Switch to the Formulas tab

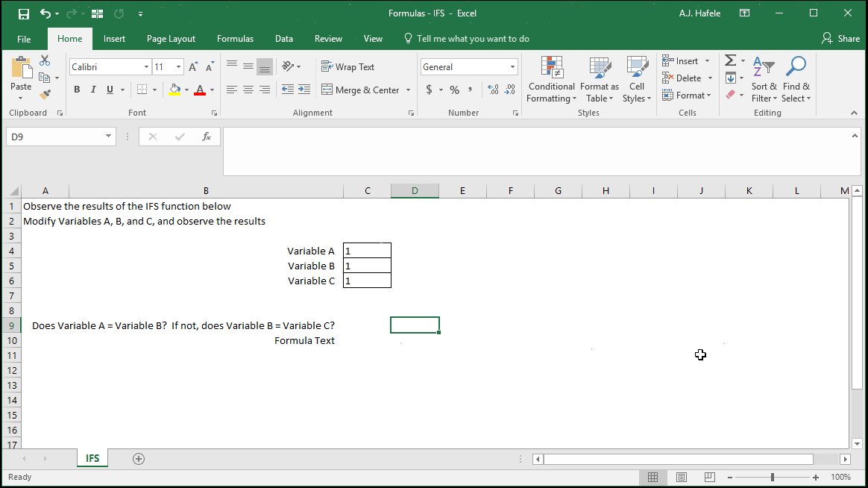(x=235, y=39)
